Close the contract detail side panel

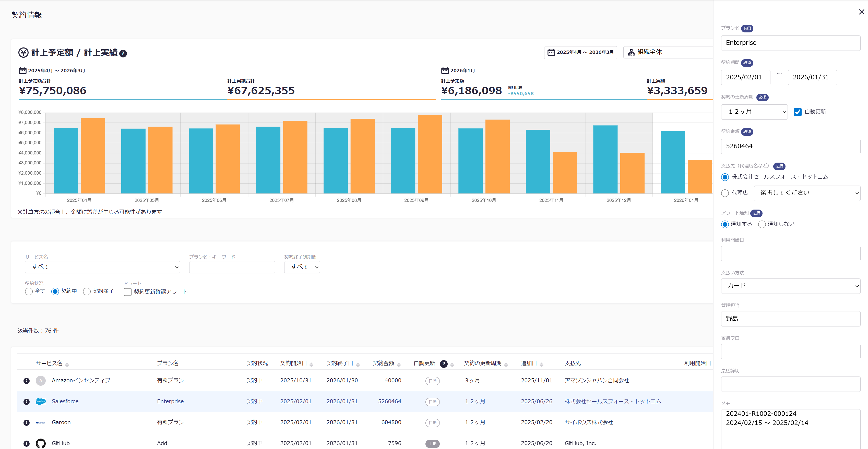(x=861, y=12)
